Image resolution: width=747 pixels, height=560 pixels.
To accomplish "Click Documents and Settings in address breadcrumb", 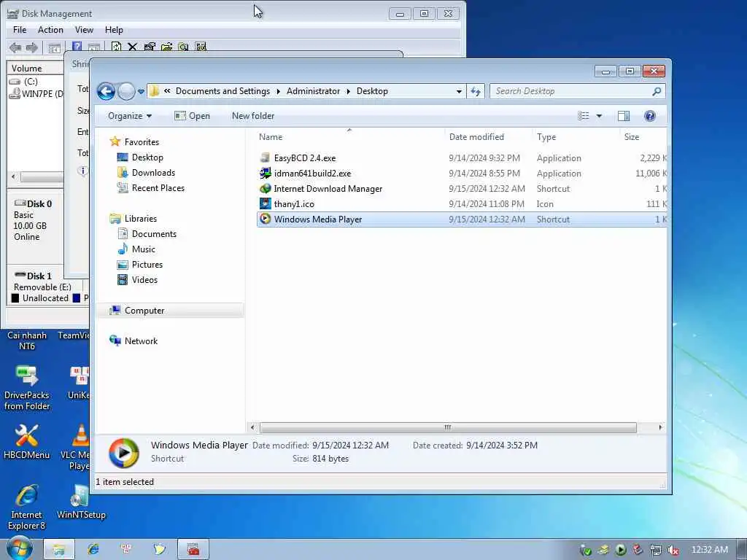I will [222, 91].
